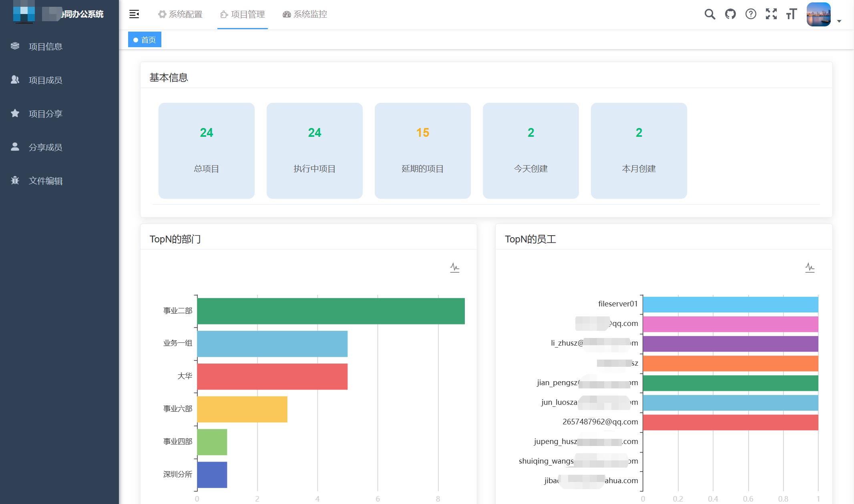
Task: Collapse the sidebar with hamburger icon
Action: point(134,14)
